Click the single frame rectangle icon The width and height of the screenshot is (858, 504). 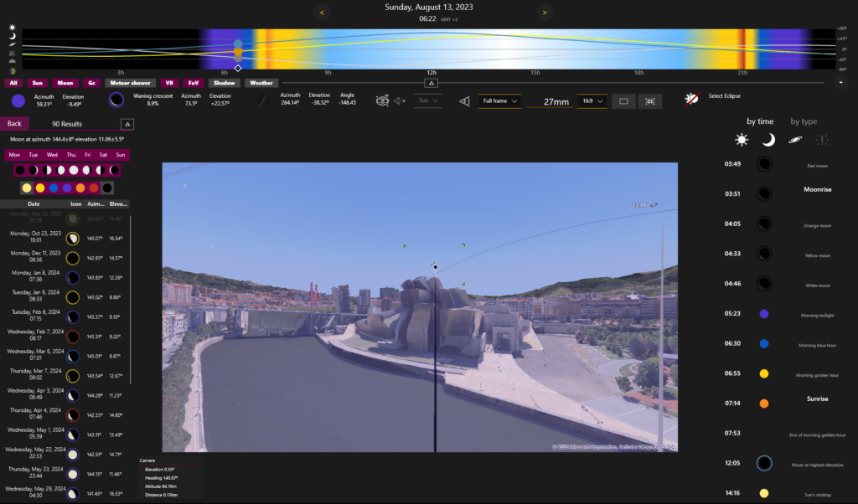[623, 101]
